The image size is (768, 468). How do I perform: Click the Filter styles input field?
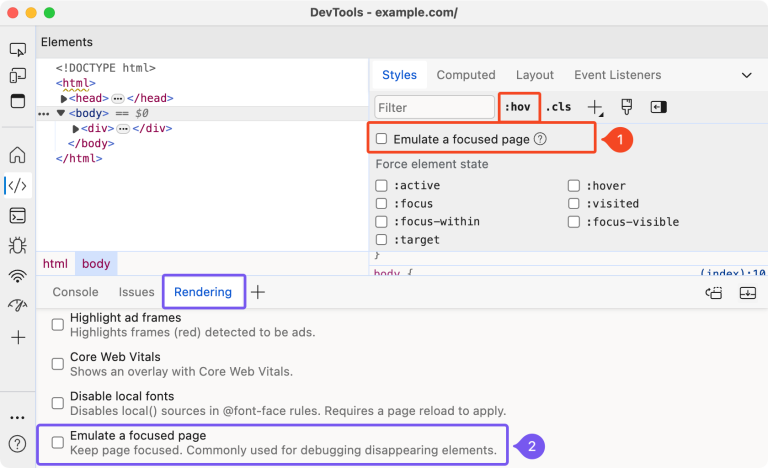tap(434, 107)
